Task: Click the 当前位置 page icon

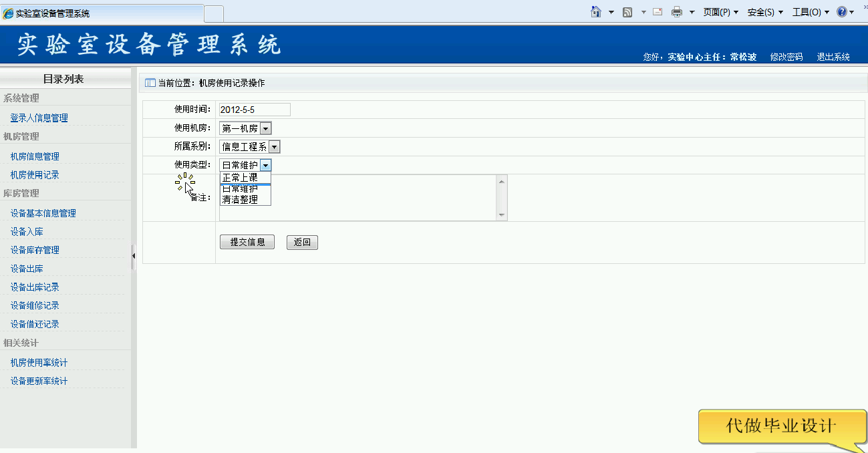Action: 150,84
